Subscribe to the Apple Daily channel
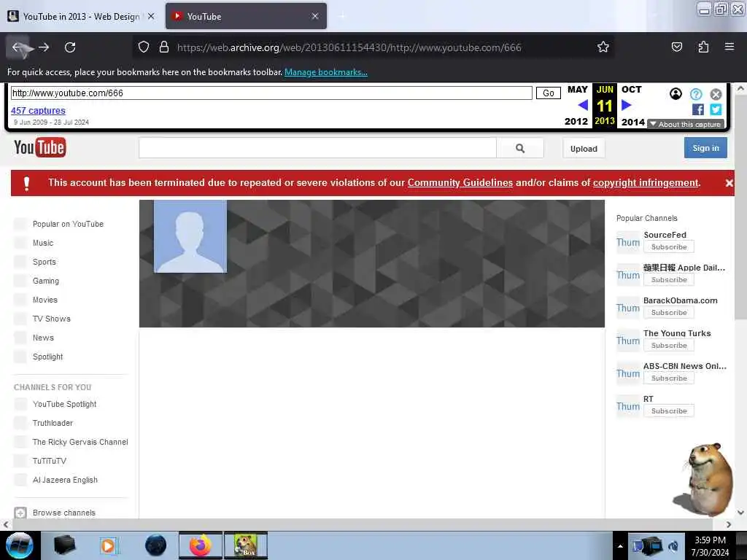747x560 pixels. click(669, 280)
